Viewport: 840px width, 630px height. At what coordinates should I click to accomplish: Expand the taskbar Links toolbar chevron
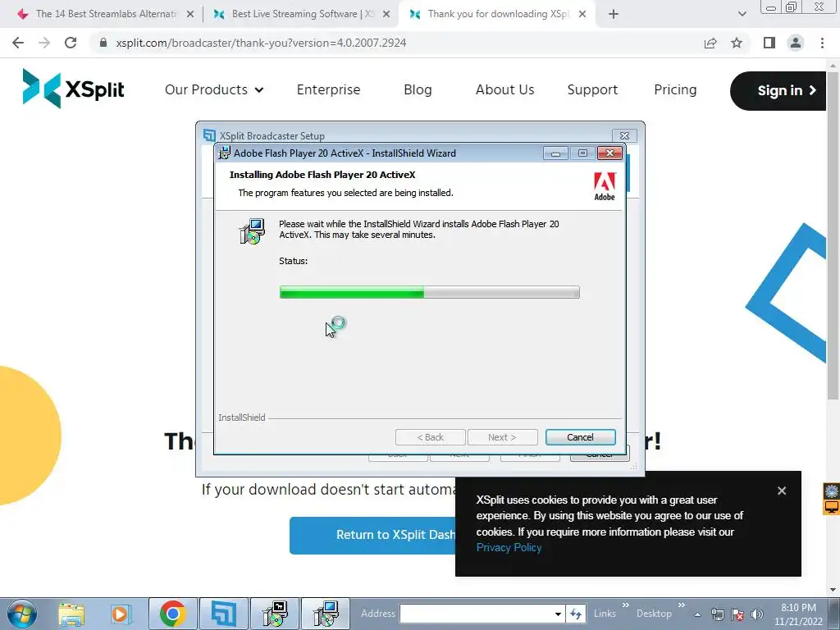[626, 605]
